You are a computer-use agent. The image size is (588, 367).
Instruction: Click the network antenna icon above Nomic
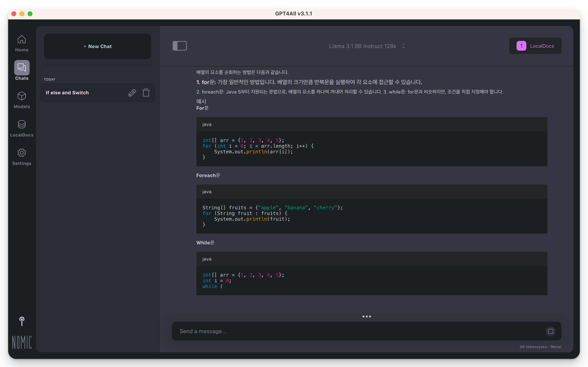(22, 321)
